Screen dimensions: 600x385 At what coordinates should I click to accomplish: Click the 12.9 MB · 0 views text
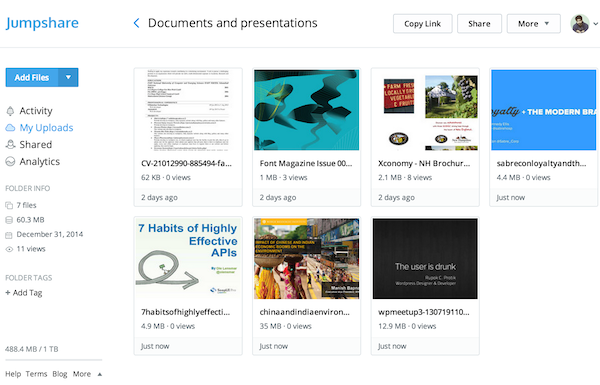tap(407, 326)
